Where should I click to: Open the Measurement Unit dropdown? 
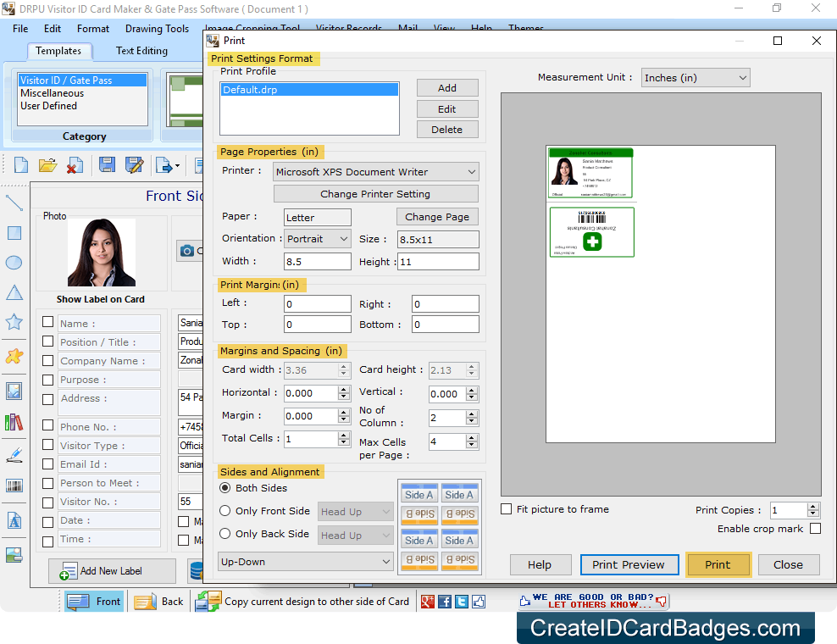696,78
